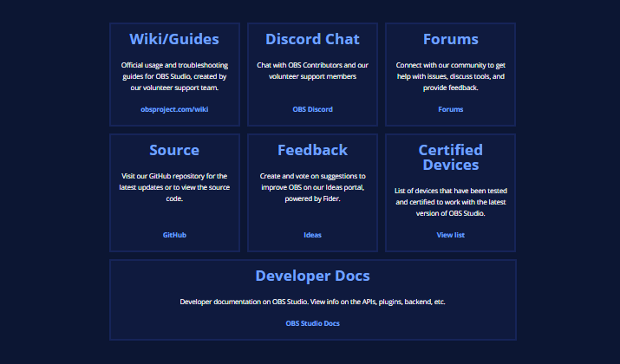Click text "List of devices that have been tested"
The width and height of the screenshot is (620, 364).
[x=450, y=191]
